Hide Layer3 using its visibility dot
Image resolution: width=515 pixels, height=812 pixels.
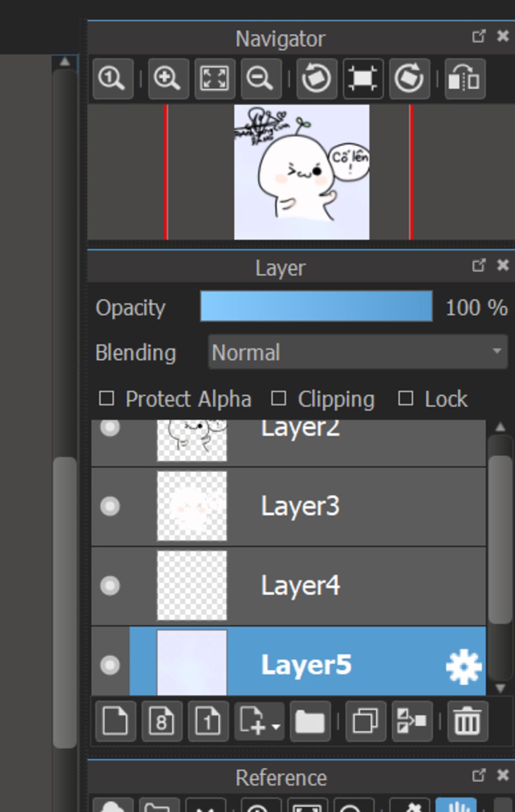[x=110, y=506]
